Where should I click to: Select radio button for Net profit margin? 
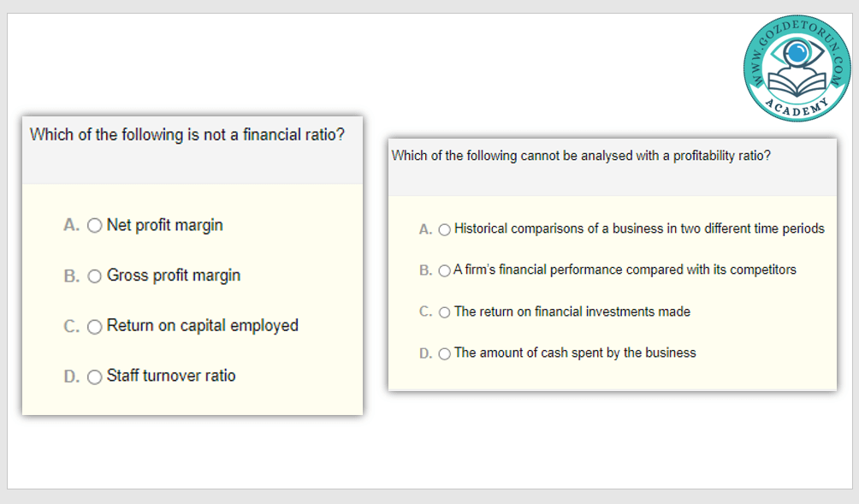[95, 226]
